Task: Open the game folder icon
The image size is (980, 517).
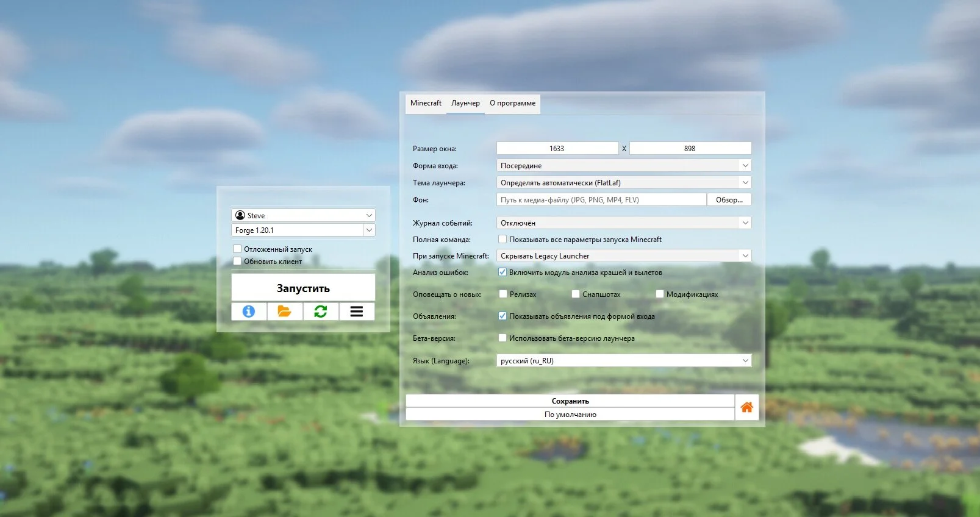Action: pyautogui.click(x=284, y=312)
